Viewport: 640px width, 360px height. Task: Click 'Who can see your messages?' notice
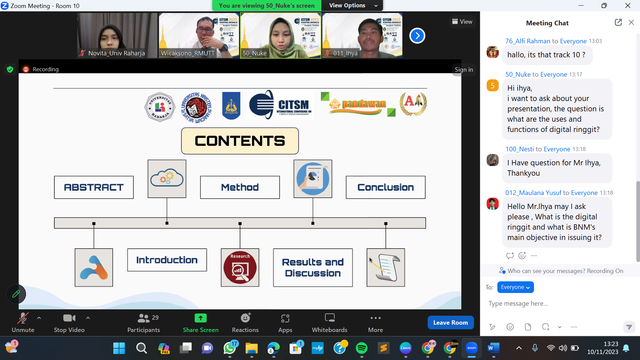[561, 271]
